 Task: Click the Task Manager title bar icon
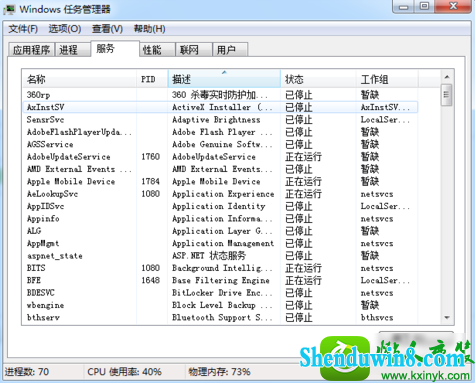[x=9, y=9]
